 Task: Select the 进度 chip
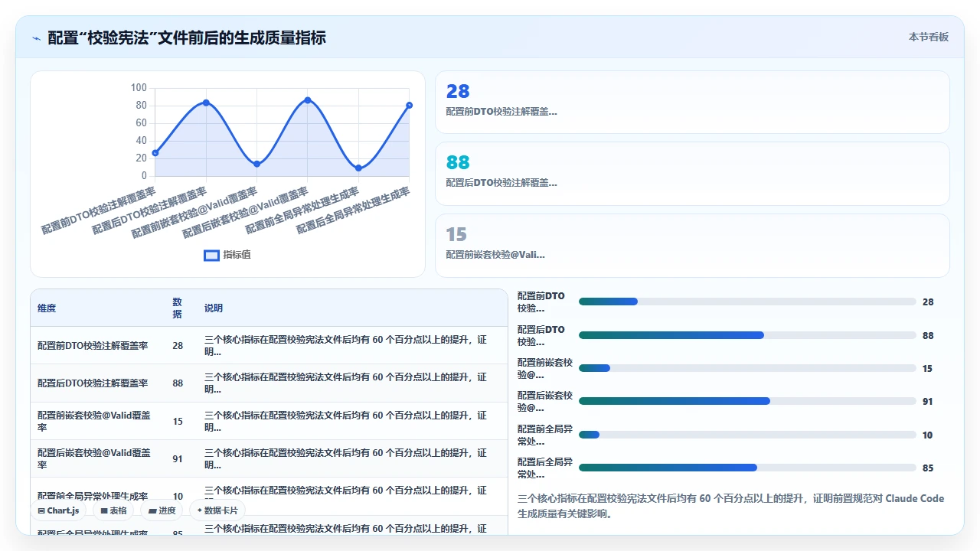[x=162, y=510]
